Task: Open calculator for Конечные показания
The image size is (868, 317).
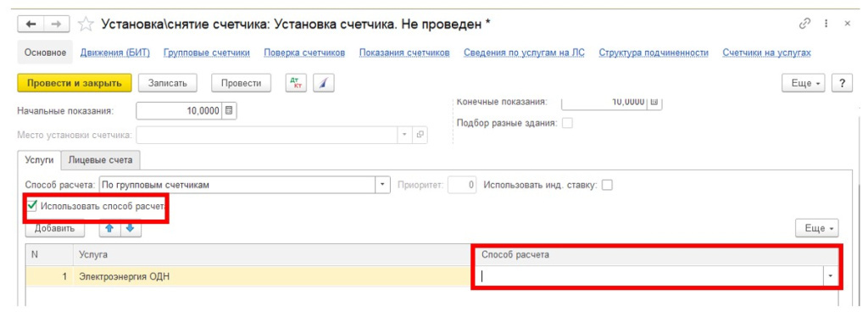Action: [x=654, y=103]
